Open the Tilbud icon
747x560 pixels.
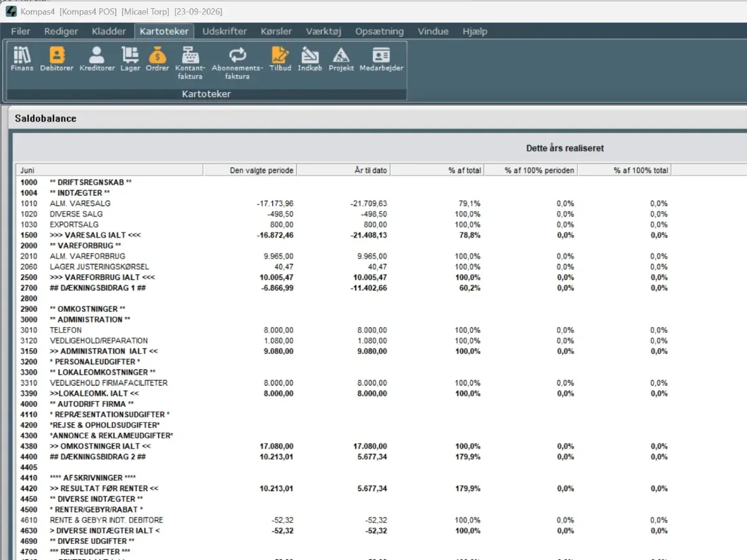pyautogui.click(x=280, y=59)
